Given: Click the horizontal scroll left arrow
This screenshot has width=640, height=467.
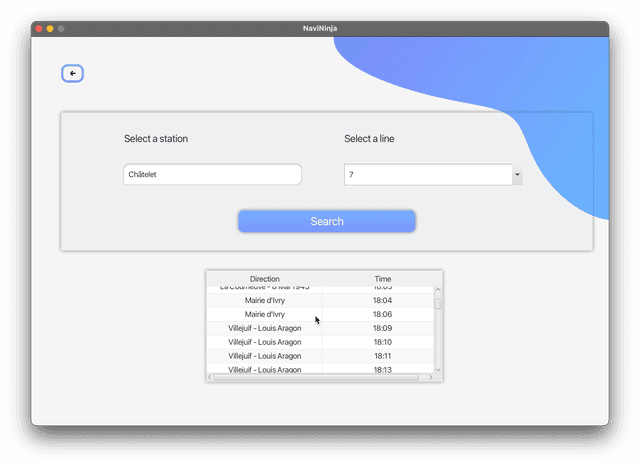Looking at the screenshot, I should 210,377.
